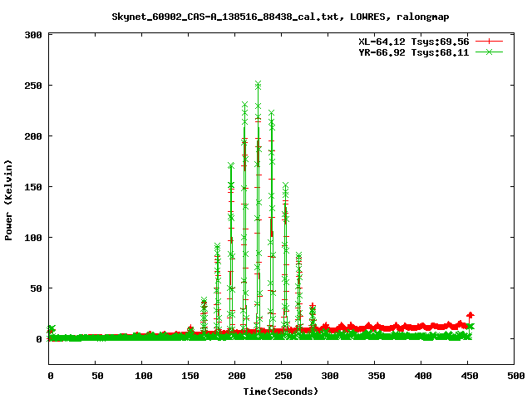Screen dimensions: 532x399
Task: Click the highest green peak marker near 250 Kelvin
Action: 259,84
